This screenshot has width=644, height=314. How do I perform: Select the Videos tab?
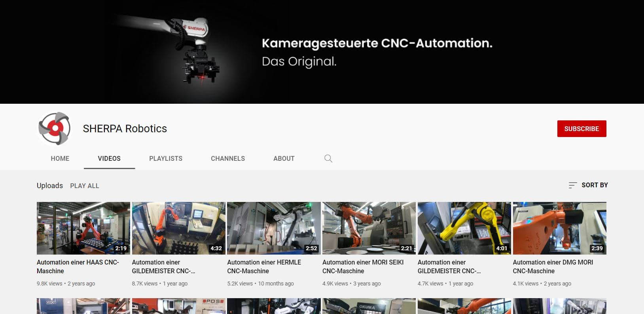(109, 158)
